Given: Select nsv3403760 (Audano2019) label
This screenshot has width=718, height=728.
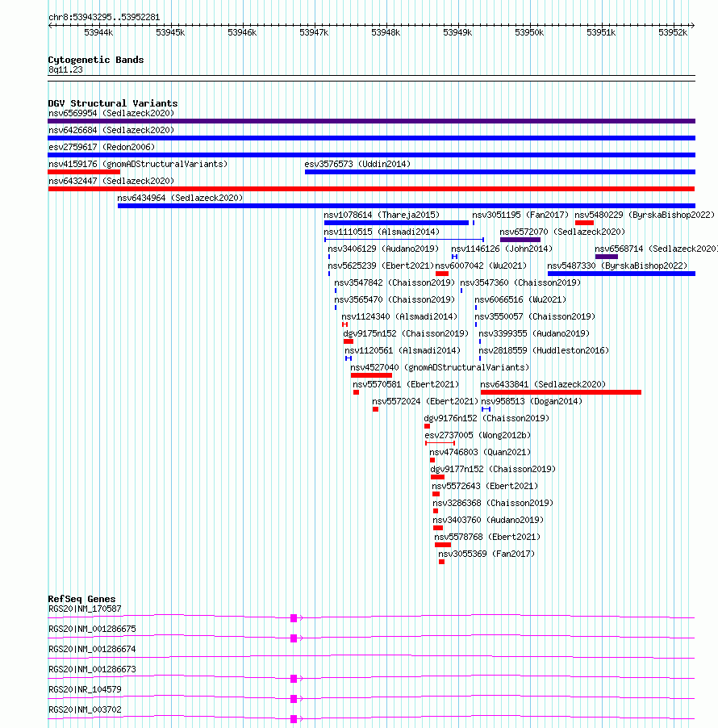Looking at the screenshot, I should pos(488,520).
